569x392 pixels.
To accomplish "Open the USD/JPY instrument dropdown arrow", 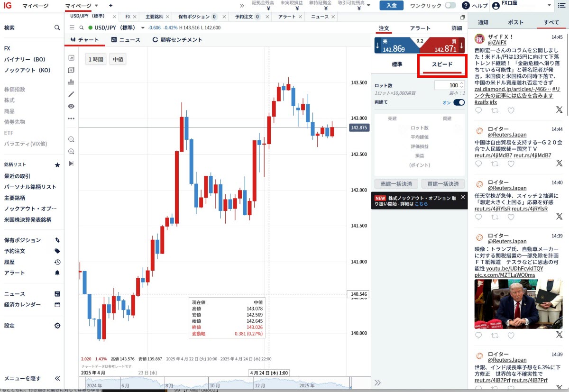I will coord(142,27).
